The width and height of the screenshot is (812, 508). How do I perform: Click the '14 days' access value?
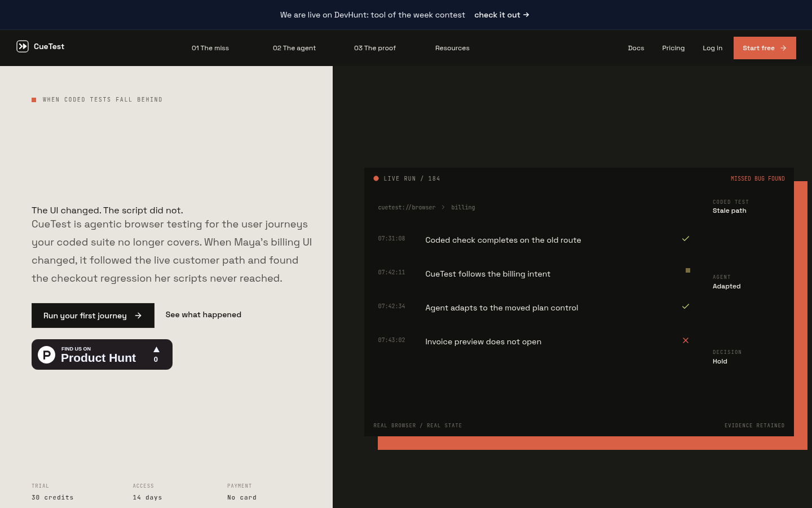(147, 497)
